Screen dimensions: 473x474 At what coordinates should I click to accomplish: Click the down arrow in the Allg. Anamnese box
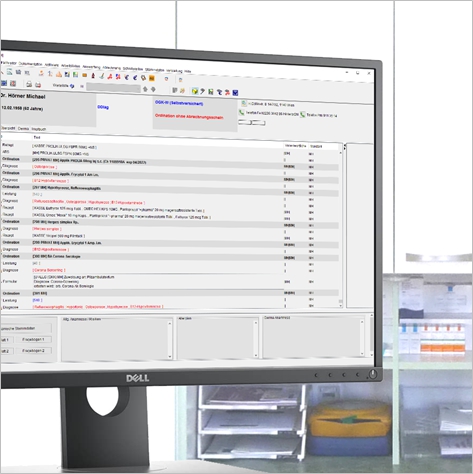click(x=169, y=357)
